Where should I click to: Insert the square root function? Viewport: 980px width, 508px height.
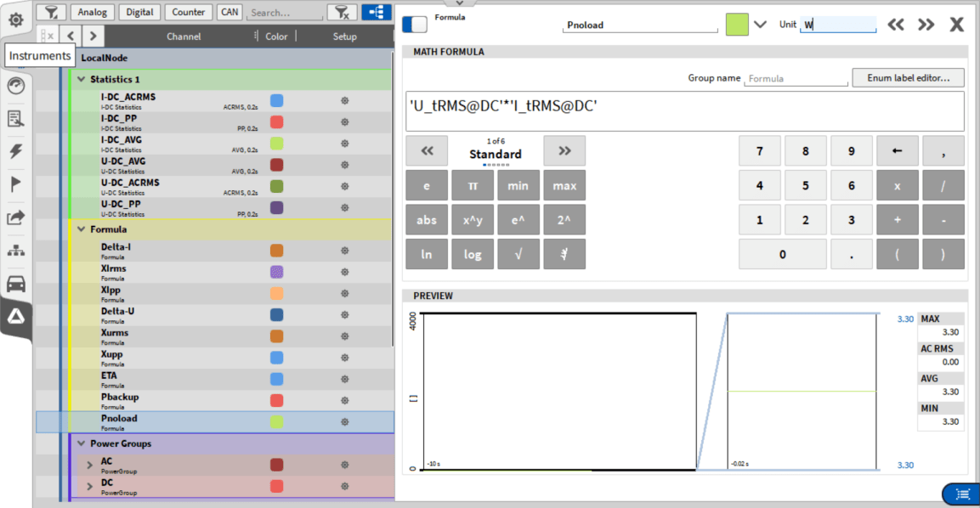(518, 254)
